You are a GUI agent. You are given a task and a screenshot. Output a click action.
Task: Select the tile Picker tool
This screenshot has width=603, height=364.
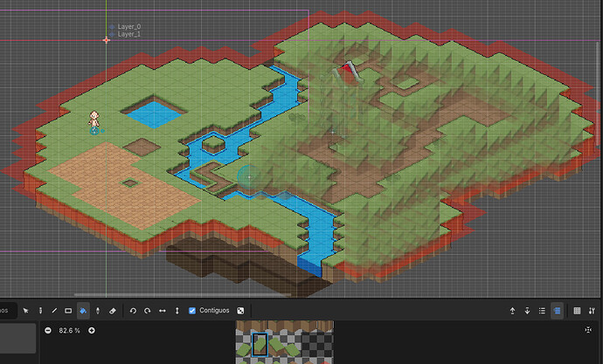pyautogui.click(x=98, y=311)
